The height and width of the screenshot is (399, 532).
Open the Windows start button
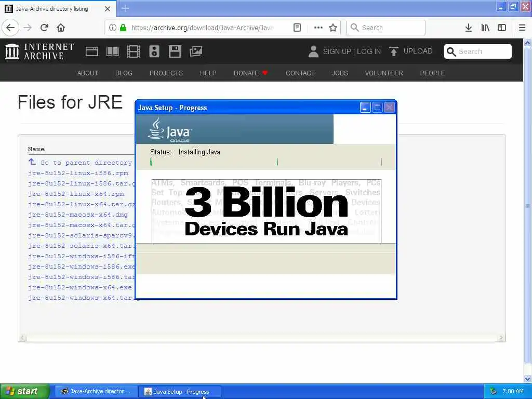[24, 391]
